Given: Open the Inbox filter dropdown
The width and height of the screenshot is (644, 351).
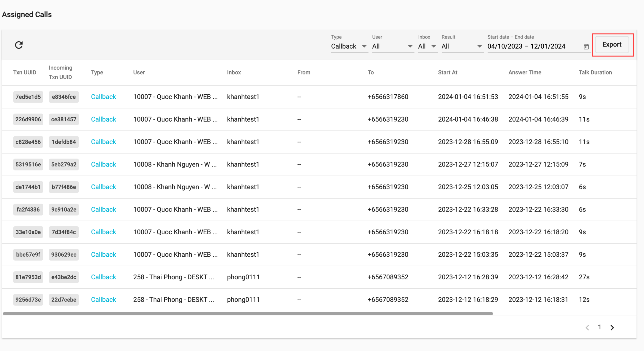Looking at the screenshot, I should click(x=428, y=46).
